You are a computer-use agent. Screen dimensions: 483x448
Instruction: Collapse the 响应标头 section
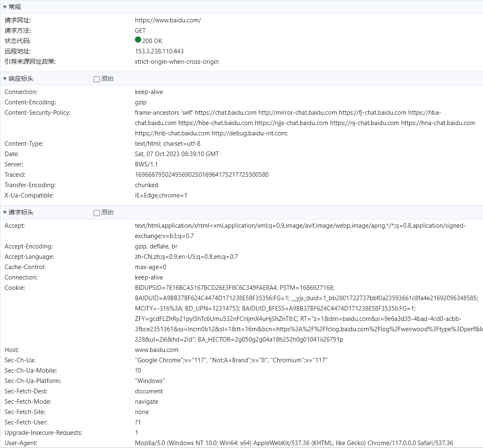click(5, 79)
